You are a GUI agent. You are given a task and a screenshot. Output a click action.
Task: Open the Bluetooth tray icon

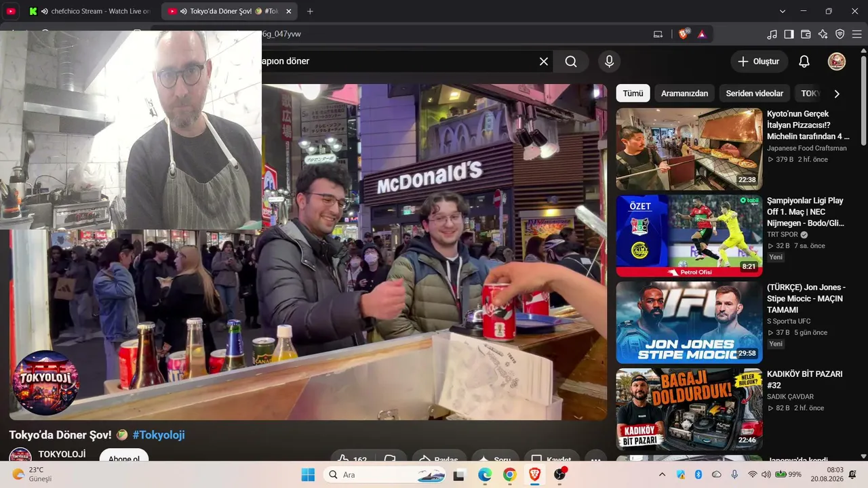click(x=698, y=474)
